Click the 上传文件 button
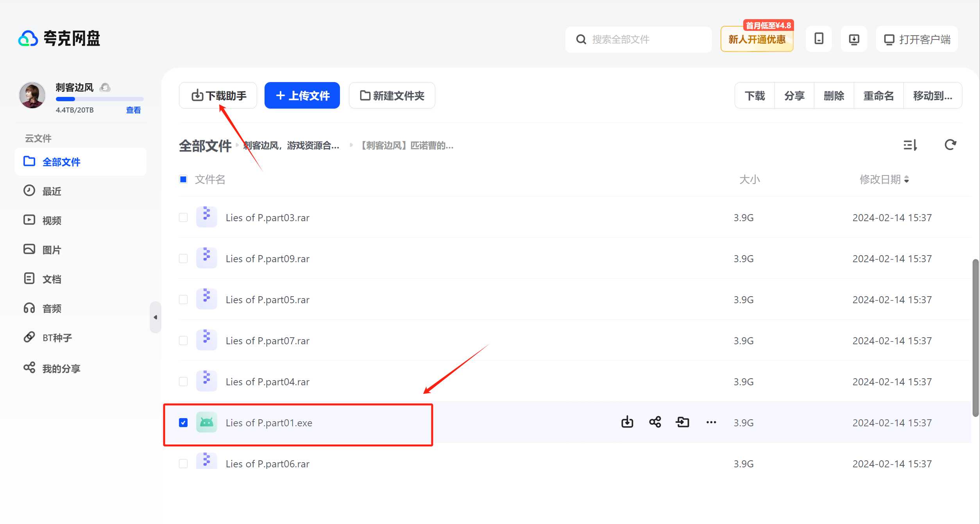 [302, 95]
